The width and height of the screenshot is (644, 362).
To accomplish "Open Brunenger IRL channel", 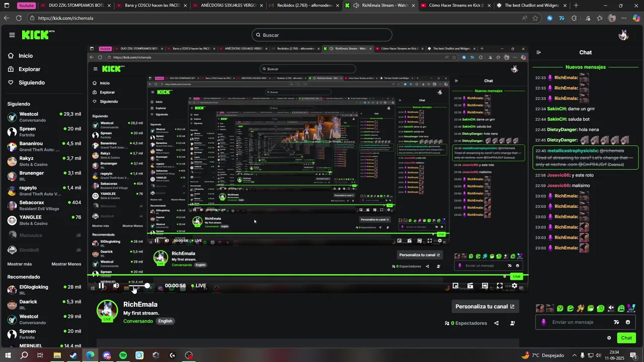I will click(44, 176).
